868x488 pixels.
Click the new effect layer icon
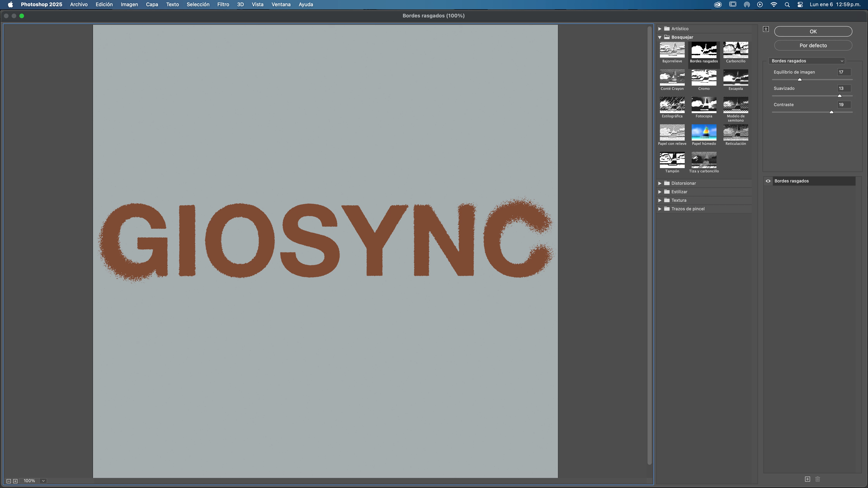(807, 479)
